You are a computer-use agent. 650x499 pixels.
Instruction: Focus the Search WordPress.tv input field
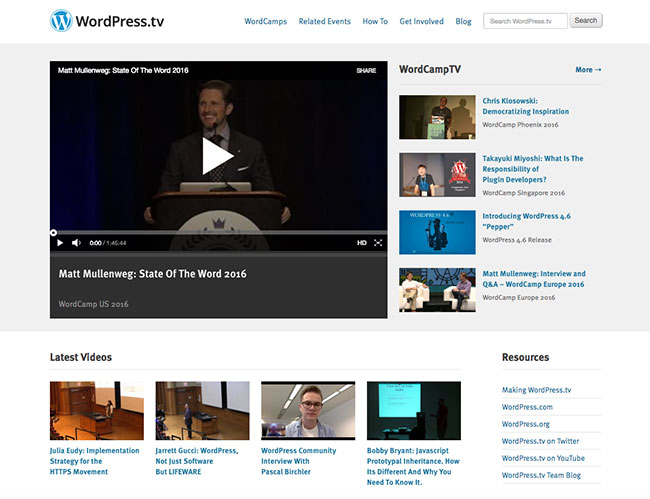(x=525, y=21)
